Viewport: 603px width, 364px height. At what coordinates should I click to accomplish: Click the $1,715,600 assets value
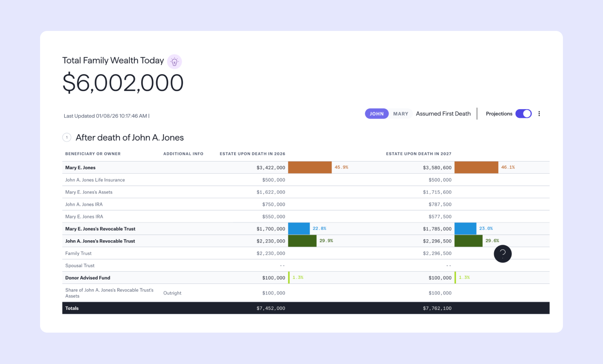pyautogui.click(x=437, y=192)
